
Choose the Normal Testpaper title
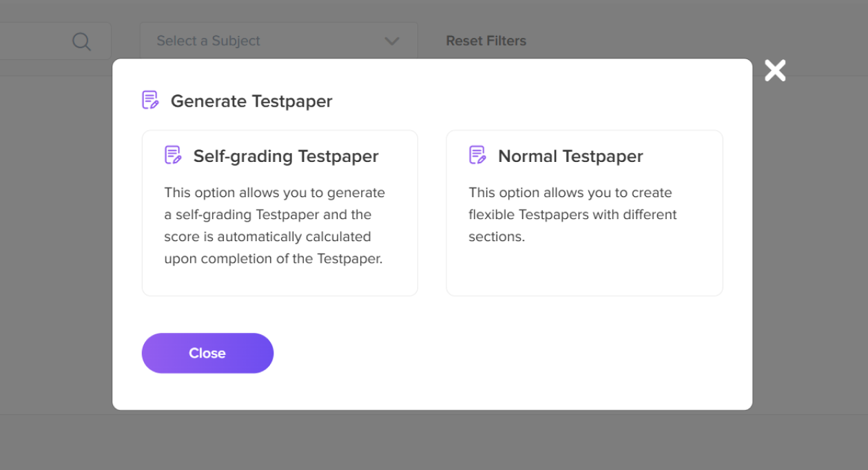coord(570,156)
